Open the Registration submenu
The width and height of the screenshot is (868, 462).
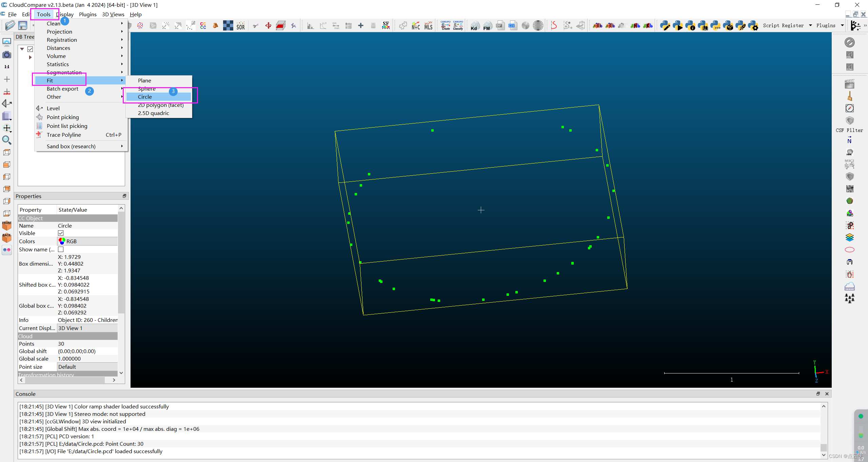(81, 40)
